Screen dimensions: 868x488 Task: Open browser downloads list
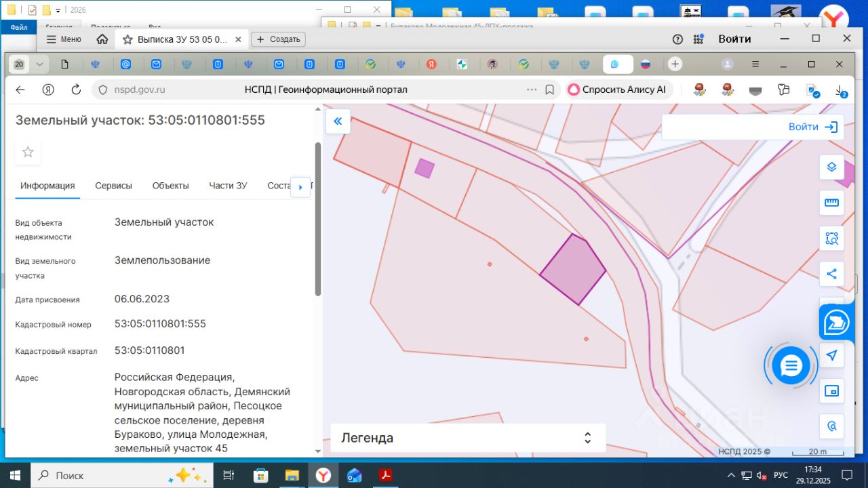point(840,90)
